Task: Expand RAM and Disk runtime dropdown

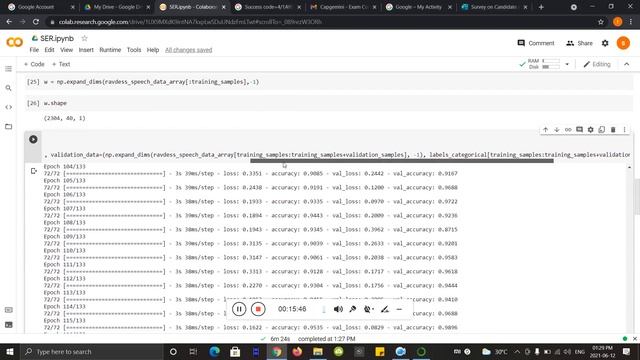Action: [x=567, y=64]
